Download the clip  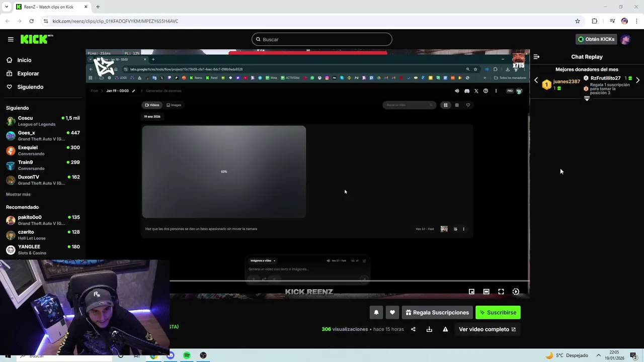tap(429, 329)
